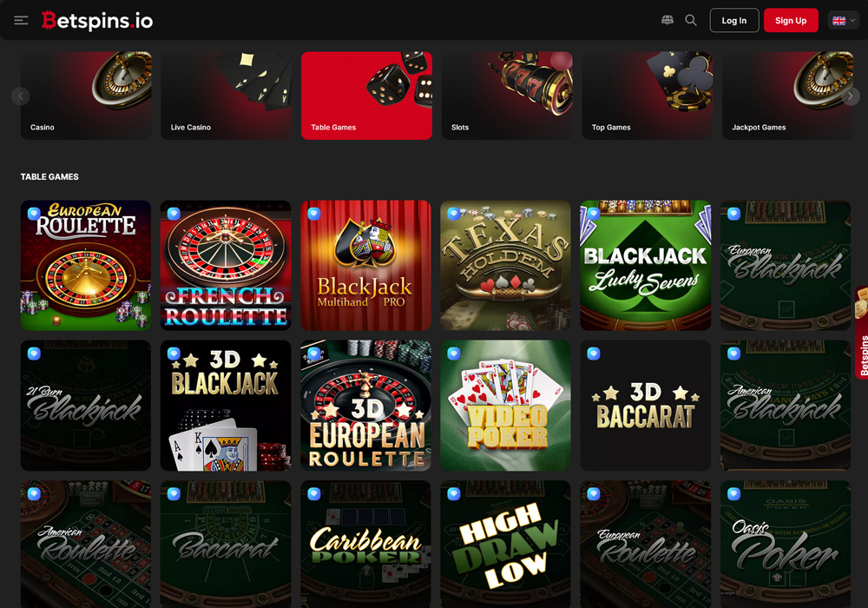868x608 pixels.
Task: Click the Sign Up button
Action: pyautogui.click(x=791, y=21)
